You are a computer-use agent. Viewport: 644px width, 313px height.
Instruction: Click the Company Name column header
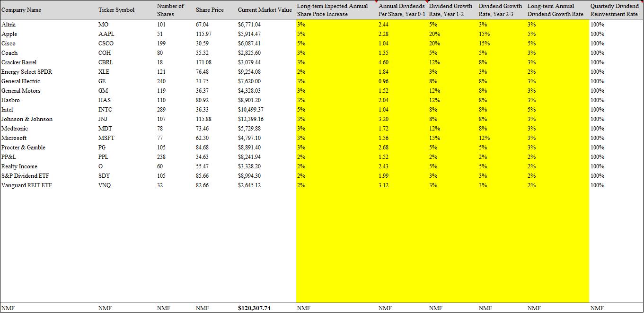[21, 10]
